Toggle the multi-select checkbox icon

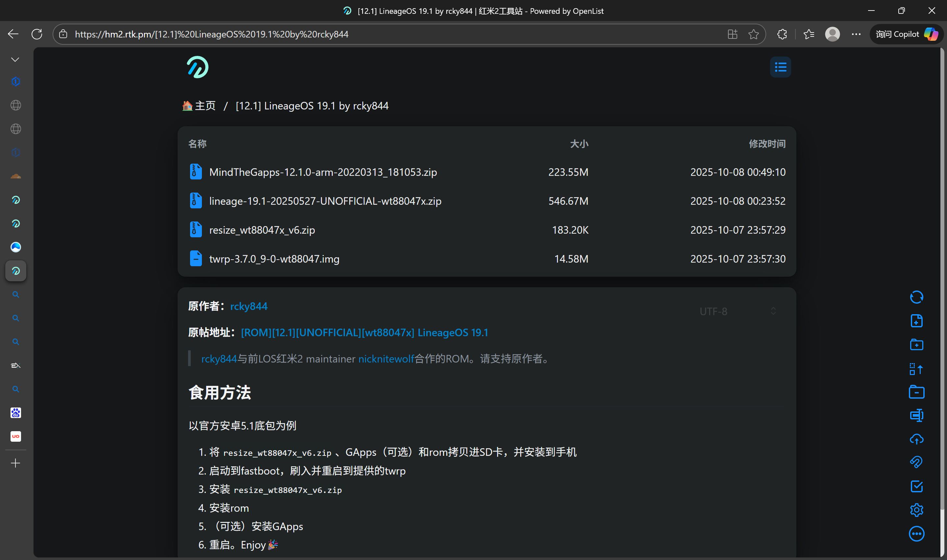click(916, 486)
